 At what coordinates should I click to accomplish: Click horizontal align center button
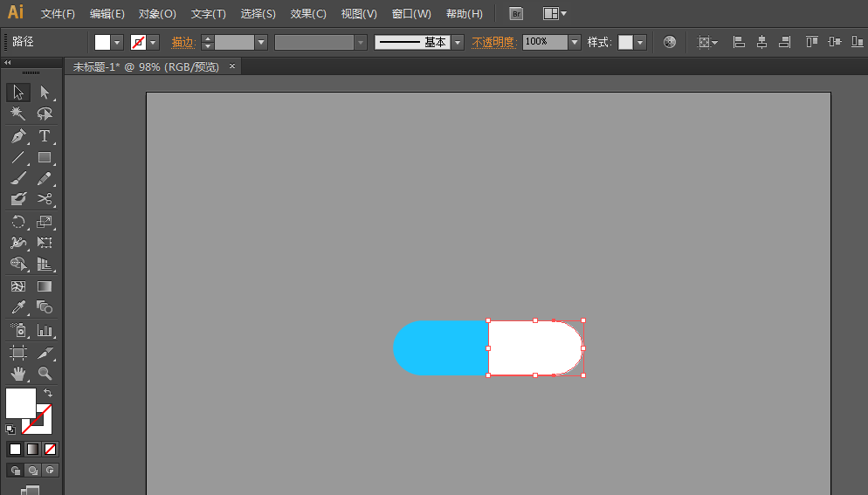click(x=761, y=42)
